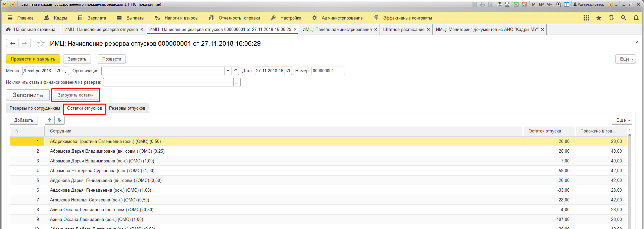Close the Штатное расписание tab
The height and width of the screenshot is (229, 644).
pyautogui.click(x=428, y=30)
